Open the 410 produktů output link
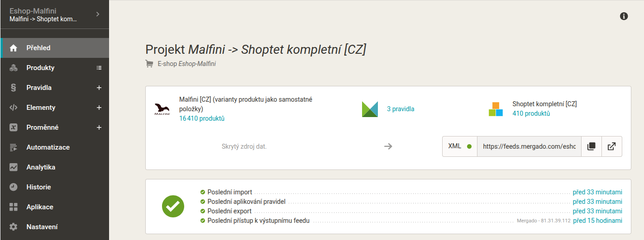This screenshot has width=644, height=240. (x=531, y=113)
